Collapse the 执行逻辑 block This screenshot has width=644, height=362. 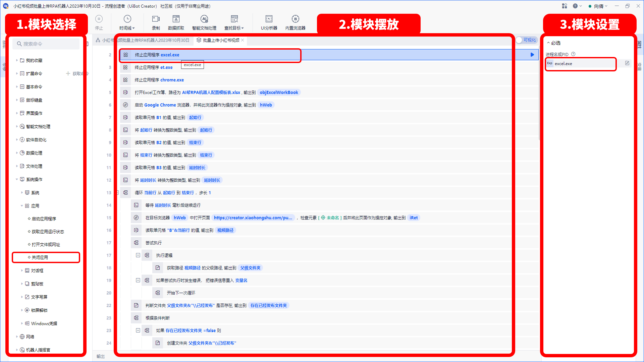138,255
